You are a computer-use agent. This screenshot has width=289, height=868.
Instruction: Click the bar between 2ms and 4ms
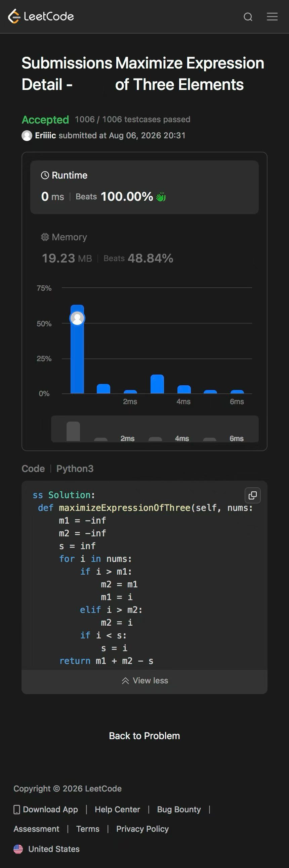point(157,384)
